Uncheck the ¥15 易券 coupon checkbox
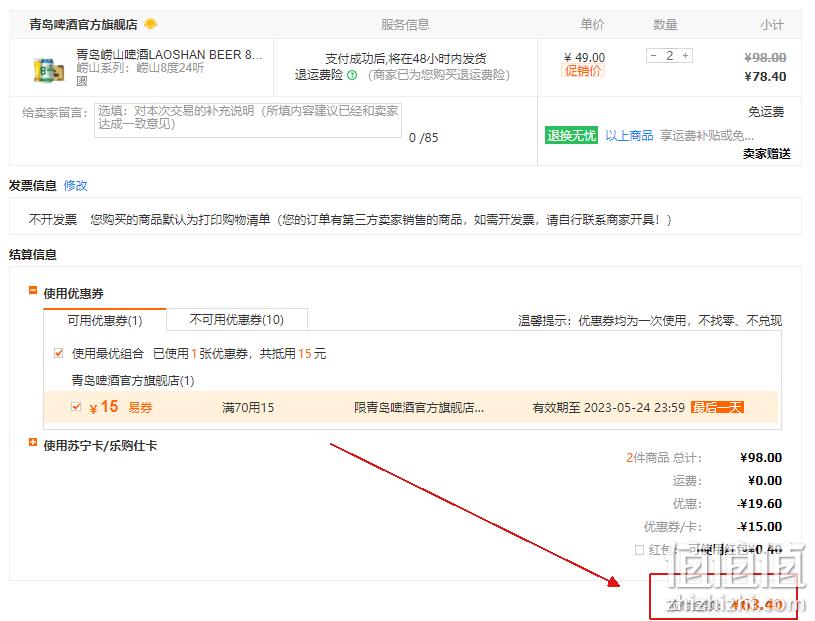 tap(76, 406)
